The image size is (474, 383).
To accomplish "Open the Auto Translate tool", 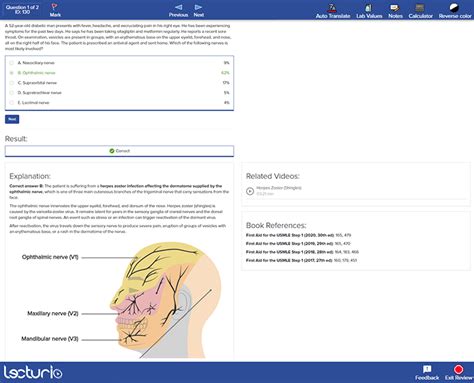I will point(332,8).
